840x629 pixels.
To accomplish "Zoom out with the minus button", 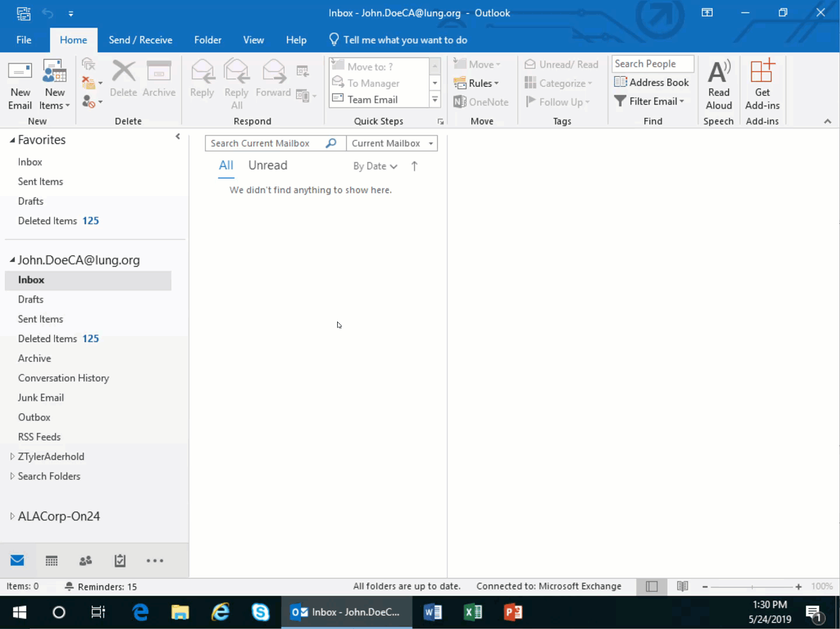I will pos(705,587).
